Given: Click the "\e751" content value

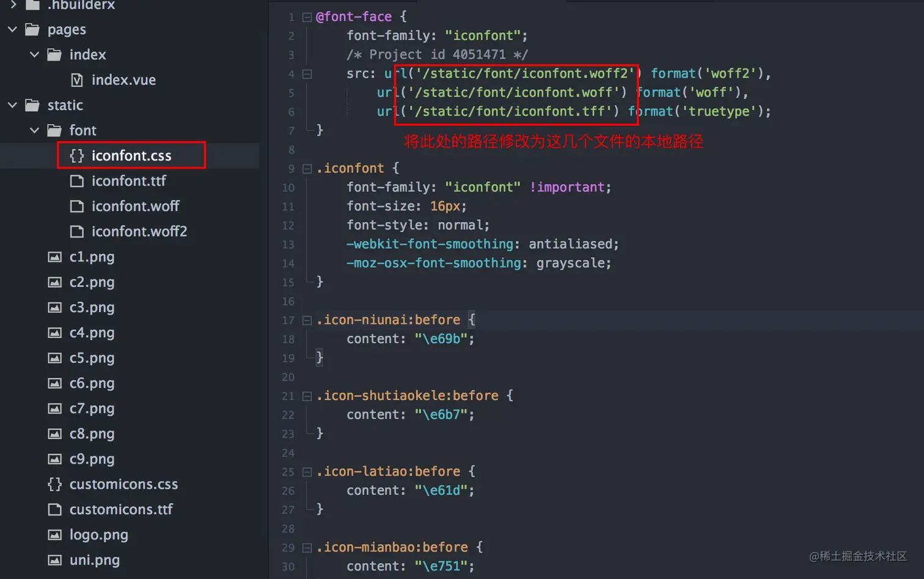Looking at the screenshot, I should pos(441,566).
